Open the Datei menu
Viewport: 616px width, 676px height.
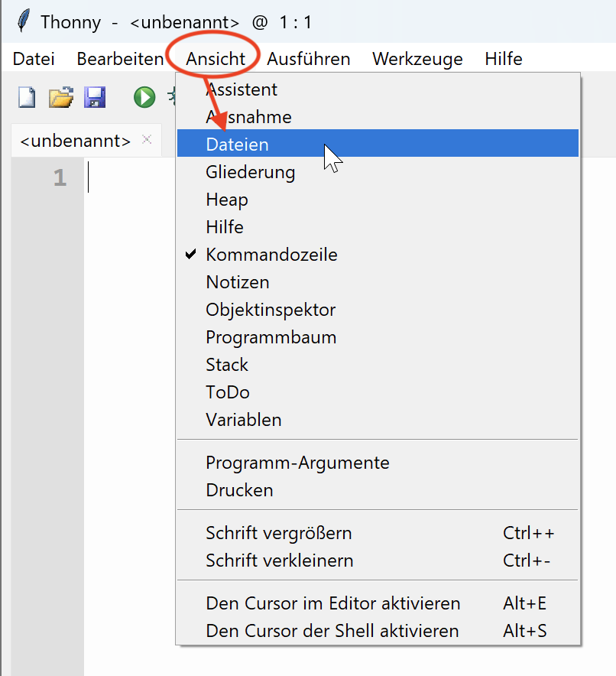[34, 59]
